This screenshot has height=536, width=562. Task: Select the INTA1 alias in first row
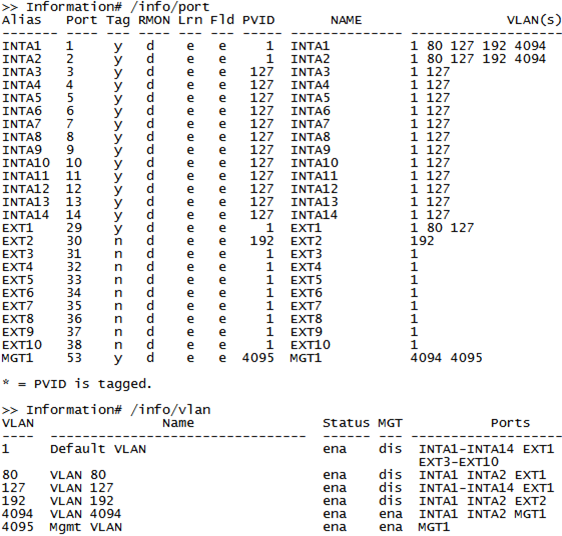point(22,46)
